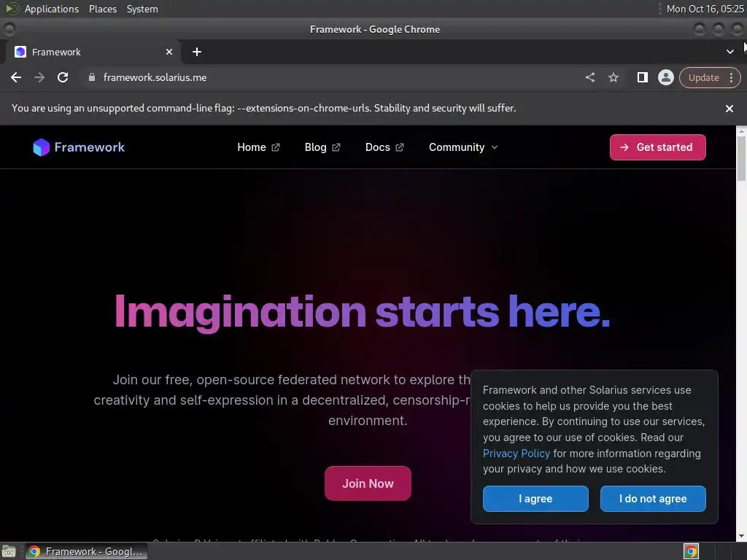
Task: Click the scrollbar down arrow
Action: pyautogui.click(x=741, y=537)
